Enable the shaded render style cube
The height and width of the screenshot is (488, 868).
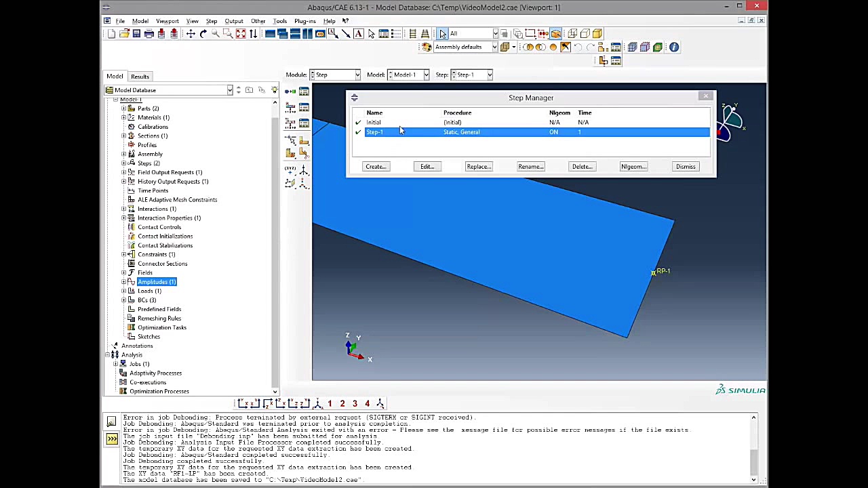(597, 34)
